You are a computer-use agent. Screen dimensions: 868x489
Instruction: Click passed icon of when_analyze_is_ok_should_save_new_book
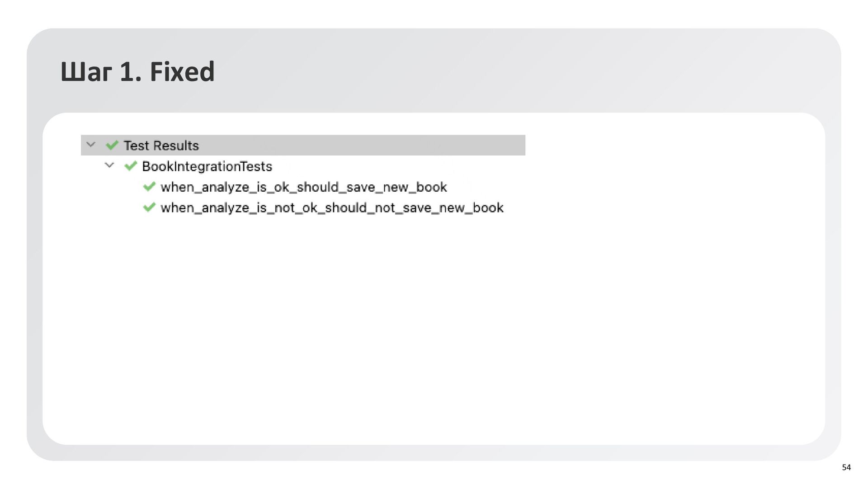click(x=149, y=187)
